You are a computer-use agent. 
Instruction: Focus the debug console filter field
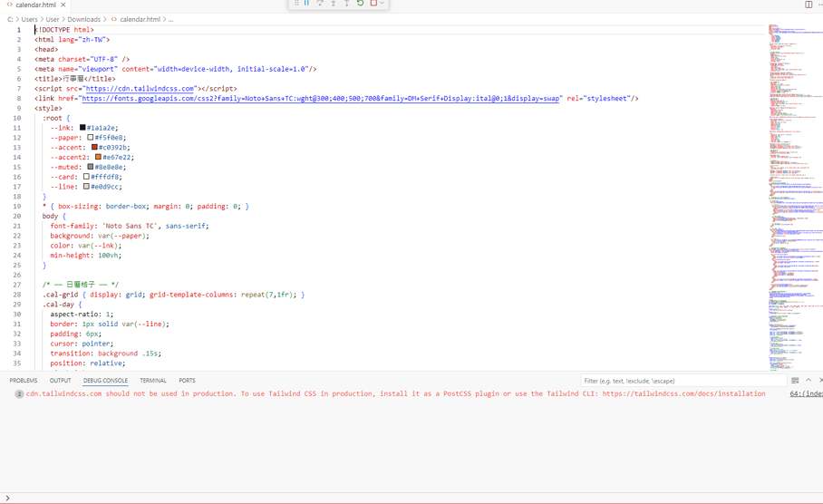pos(680,381)
